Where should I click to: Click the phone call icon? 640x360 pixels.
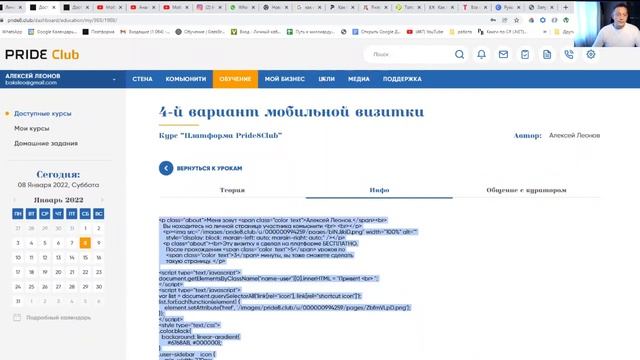(569, 54)
